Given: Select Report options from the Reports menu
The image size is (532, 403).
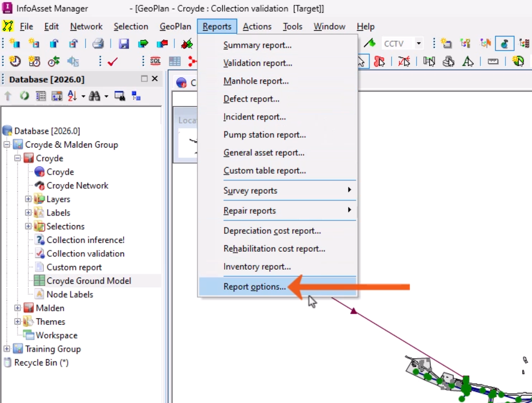Looking at the screenshot, I should point(255,287).
